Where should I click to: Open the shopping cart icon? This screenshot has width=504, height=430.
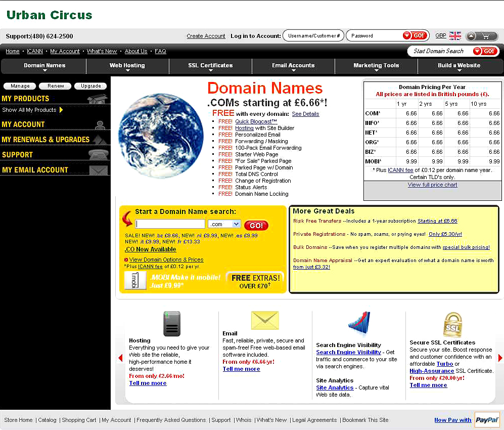pyautogui.click(x=487, y=36)
